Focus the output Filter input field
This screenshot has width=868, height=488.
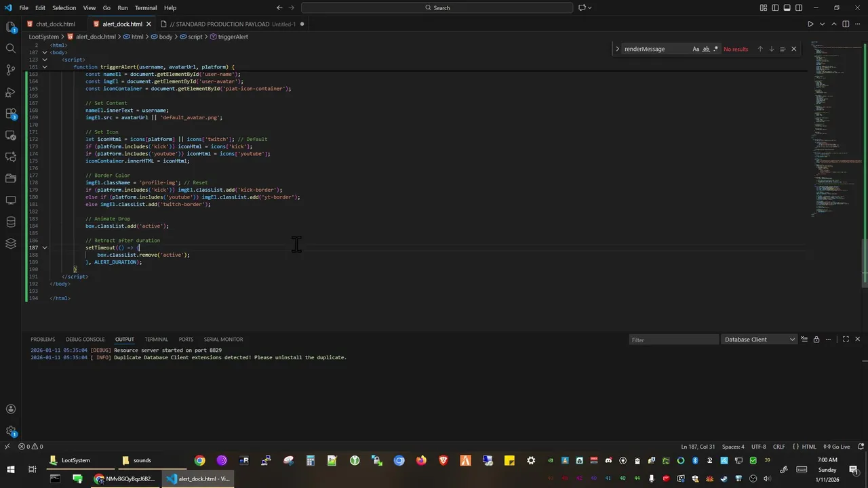coord(673,340)
